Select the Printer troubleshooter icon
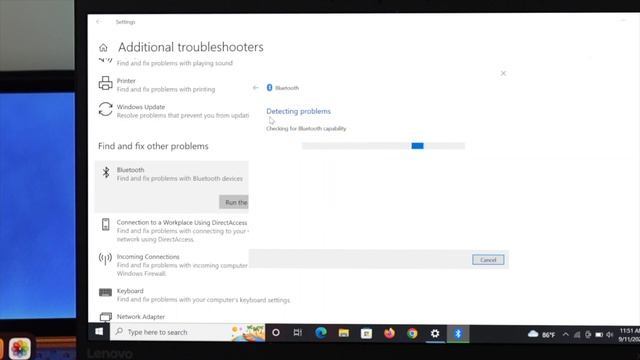The height and width of the screenshot is (360, 640). (x=105, y=83)
